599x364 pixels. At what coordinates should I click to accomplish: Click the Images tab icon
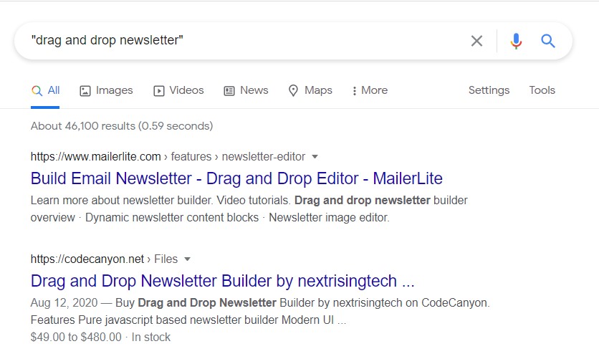pyautogui.click(x=85, y=91)
